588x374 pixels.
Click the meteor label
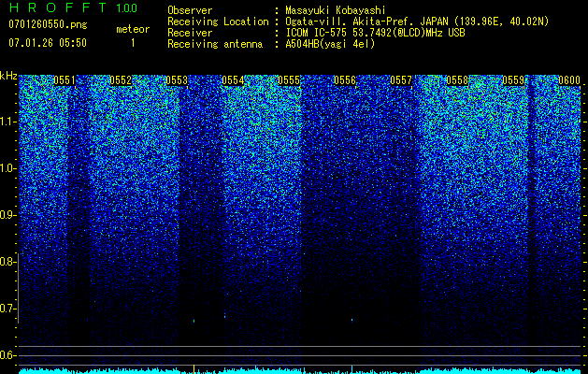pyautogui.click(x=133, y=29)
